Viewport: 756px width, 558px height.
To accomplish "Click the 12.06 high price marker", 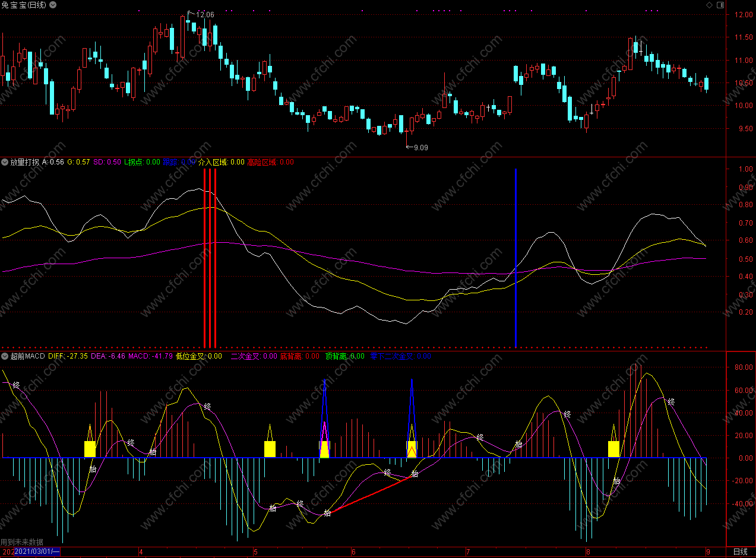I will [x=204, y=14].
